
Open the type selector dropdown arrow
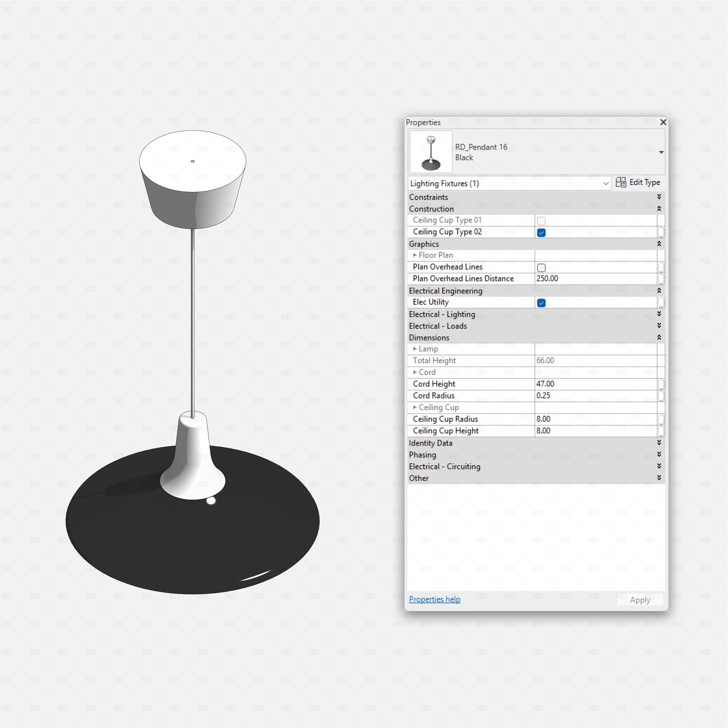(x=661, y=152)
